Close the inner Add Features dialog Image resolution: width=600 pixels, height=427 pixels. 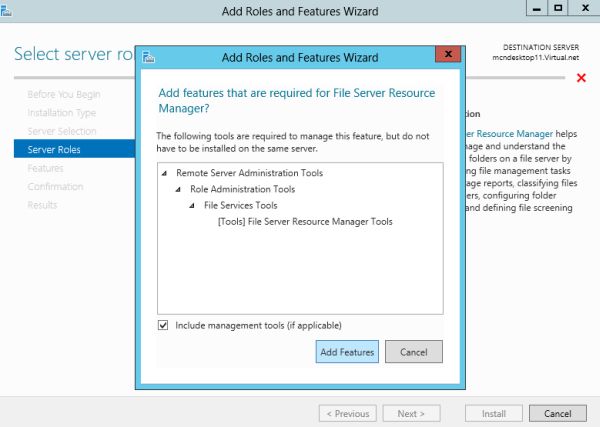click(450, 54)
